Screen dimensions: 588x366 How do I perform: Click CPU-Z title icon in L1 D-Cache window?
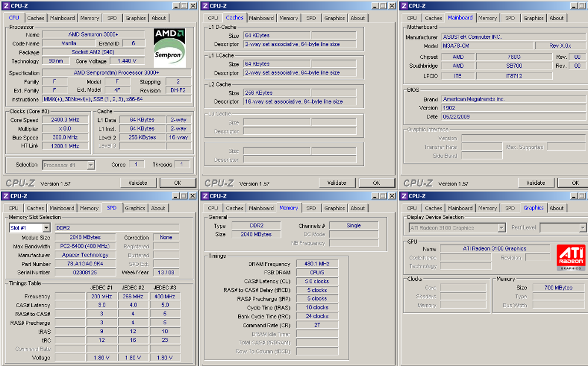(205, 6)
